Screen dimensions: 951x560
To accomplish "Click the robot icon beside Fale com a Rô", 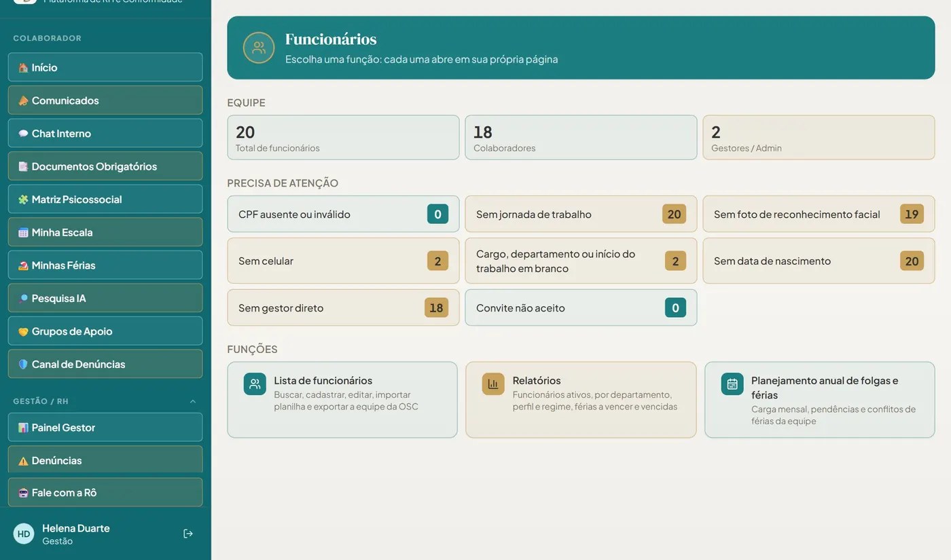I will pyautogui.click(x=23, y=493).
